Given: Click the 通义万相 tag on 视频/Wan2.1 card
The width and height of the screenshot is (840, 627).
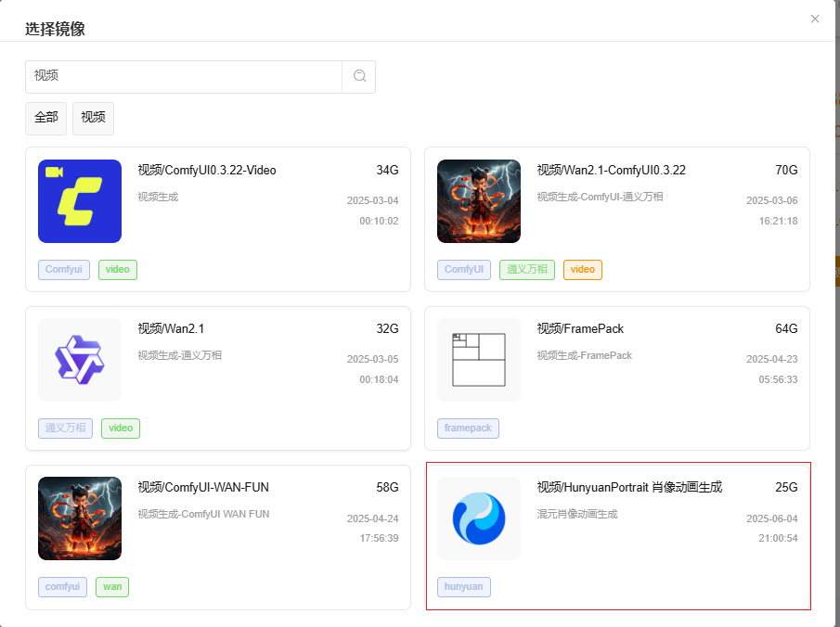Looking at the screenshot, I should pos(65,428).
